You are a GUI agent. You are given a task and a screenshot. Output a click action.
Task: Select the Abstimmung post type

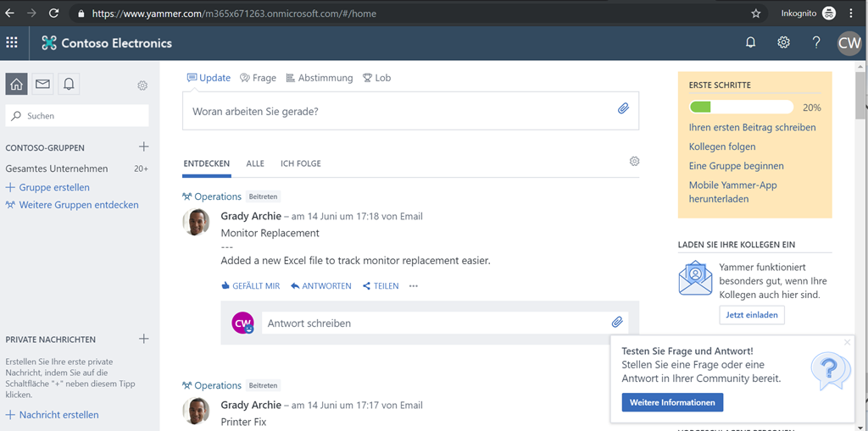320,78
